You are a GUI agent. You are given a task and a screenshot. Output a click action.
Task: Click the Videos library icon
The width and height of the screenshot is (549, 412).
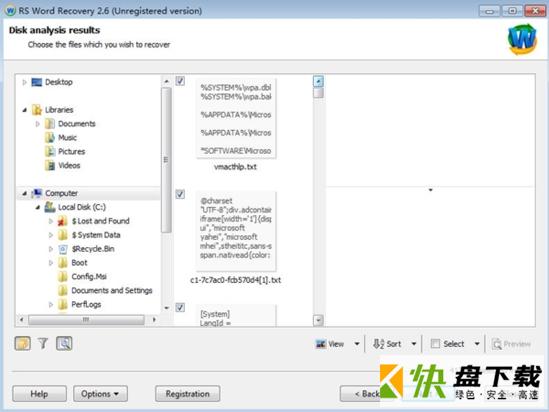50,165
